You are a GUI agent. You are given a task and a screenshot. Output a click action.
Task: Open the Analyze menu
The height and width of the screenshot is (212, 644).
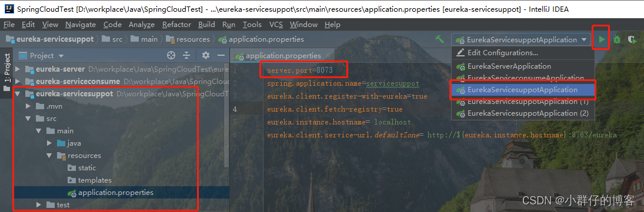[x=142, y=25]
